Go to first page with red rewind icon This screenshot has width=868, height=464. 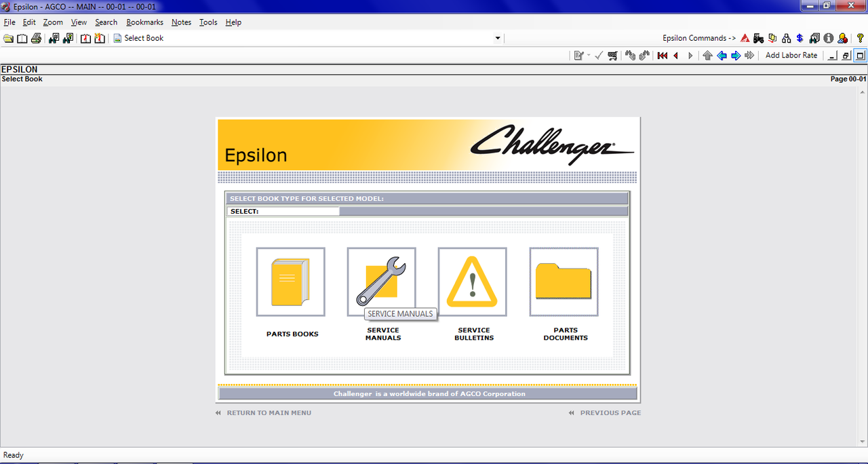[x=663, y=56]
